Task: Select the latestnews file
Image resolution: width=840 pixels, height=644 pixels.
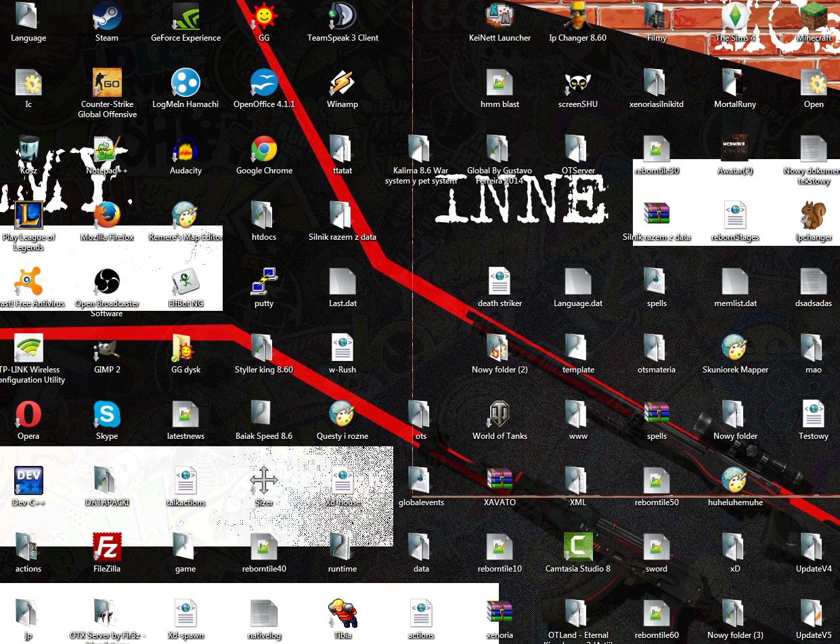Action: 185,414
